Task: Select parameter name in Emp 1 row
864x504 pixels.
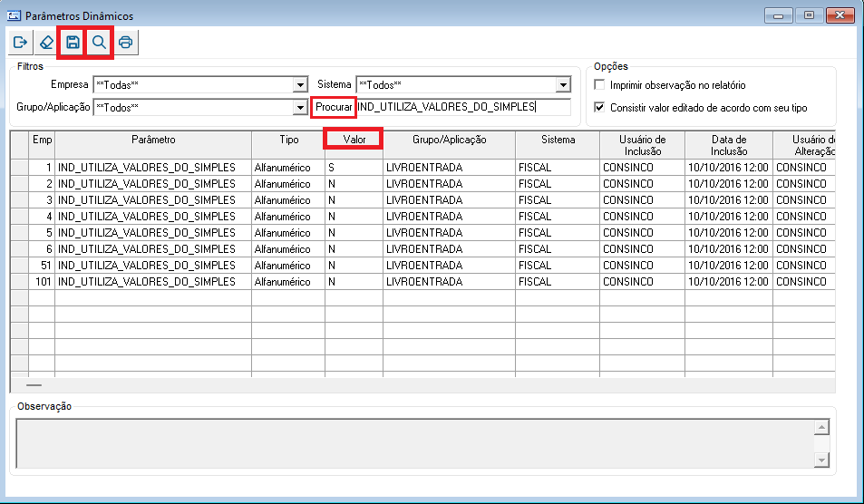Action: [153, 168]
